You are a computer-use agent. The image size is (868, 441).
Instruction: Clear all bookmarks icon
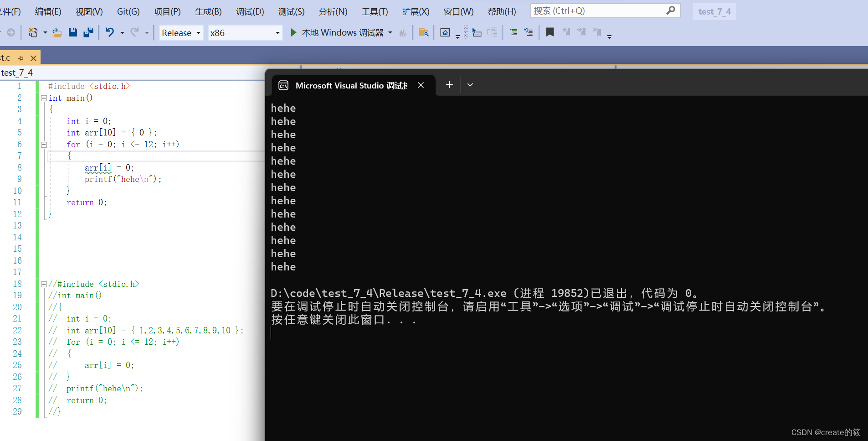[597, 32]
